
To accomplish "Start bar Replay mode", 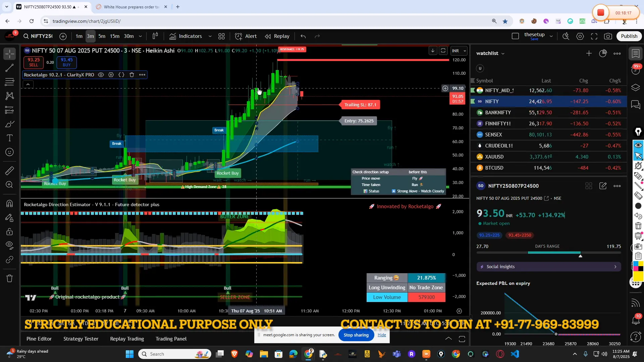I will pos(277,36).
